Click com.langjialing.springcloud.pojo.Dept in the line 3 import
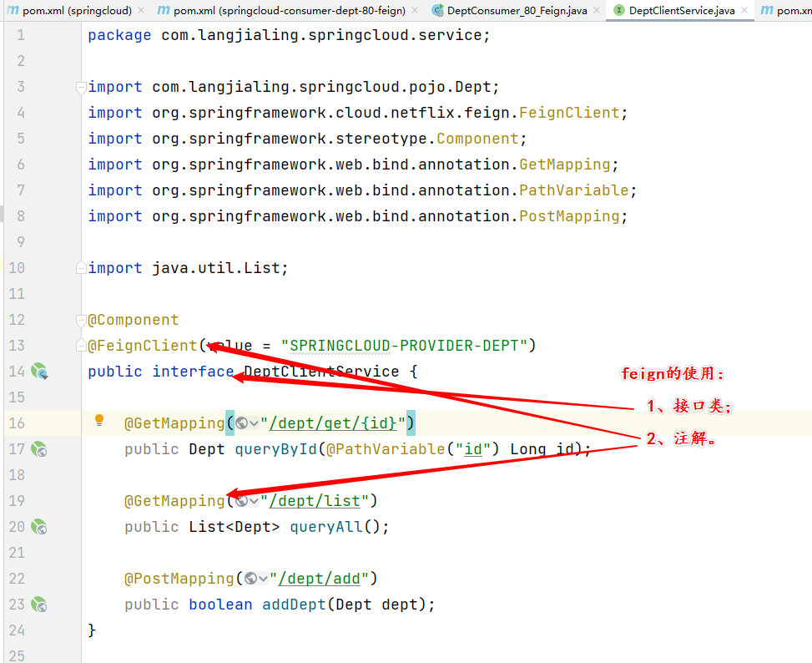812x663 pixels. coord(321,87)
